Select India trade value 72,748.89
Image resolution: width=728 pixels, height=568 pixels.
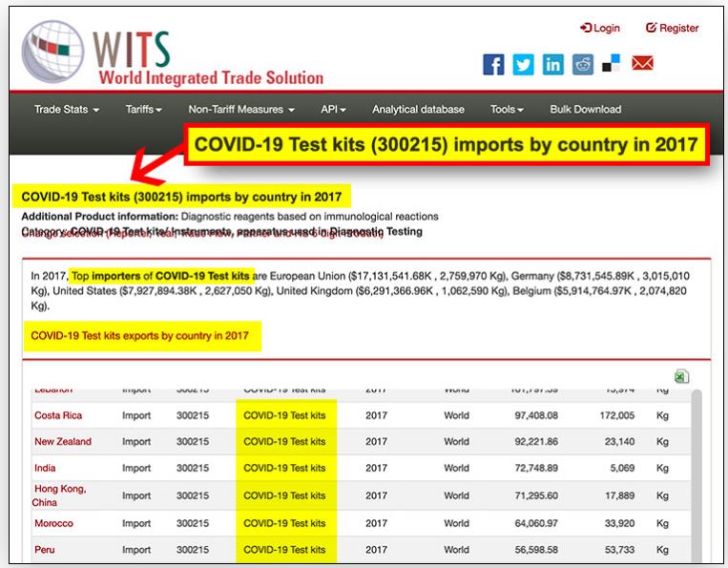click(x=536, y=468)
